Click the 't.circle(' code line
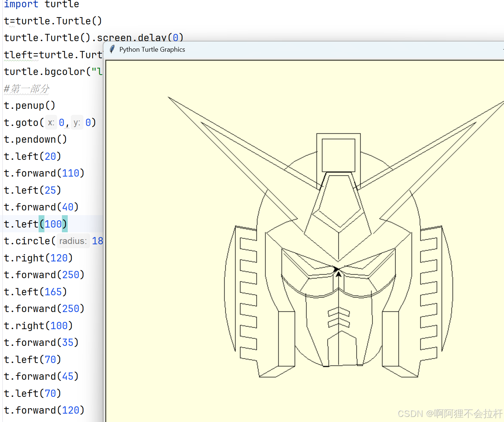Image resolution: width=504 pixels, height=422 pixels. click(53, 241)
